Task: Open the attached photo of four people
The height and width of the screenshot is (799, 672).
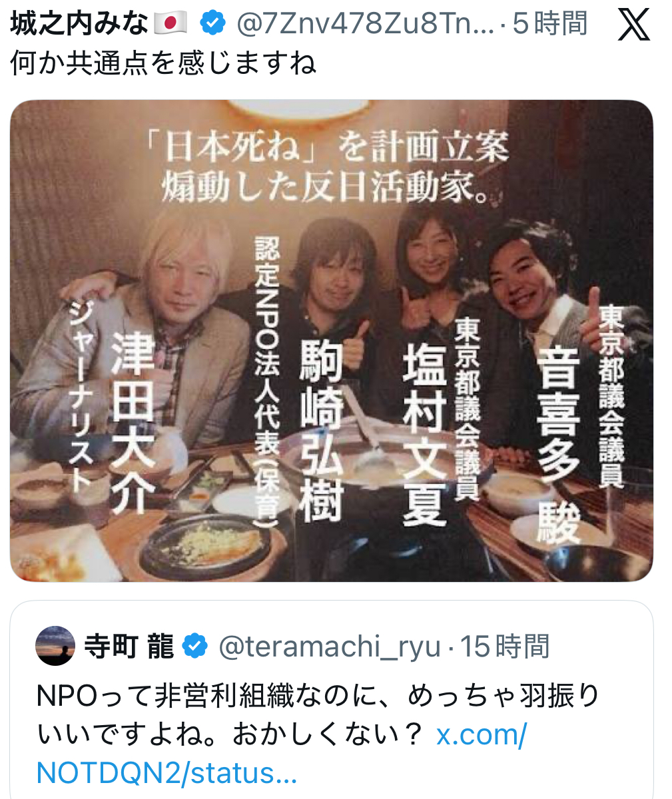Action: pos(332,340)
